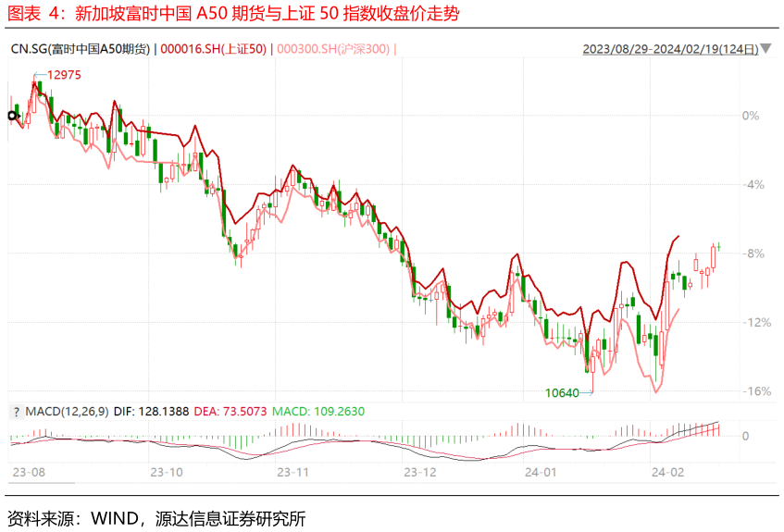Click the MACD help question mark icon
Screen dimensions: 784x532
pos(16,412)
